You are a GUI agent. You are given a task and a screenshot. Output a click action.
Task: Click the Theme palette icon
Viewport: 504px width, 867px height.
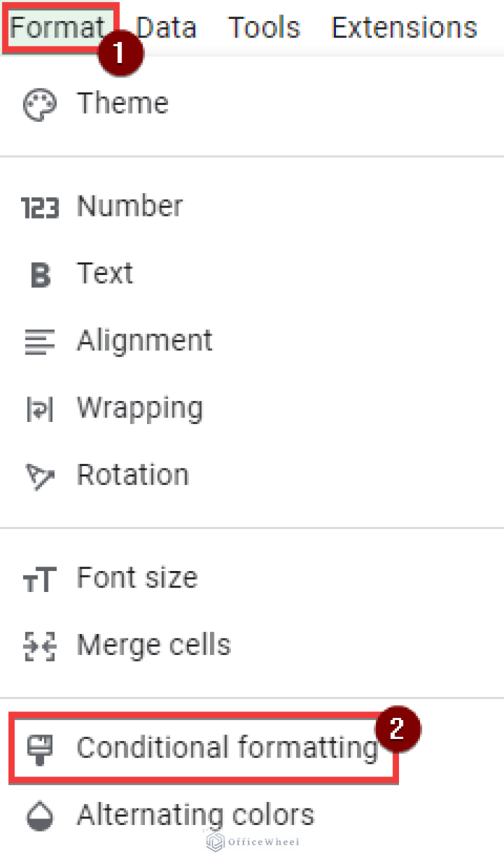[39, 103]
